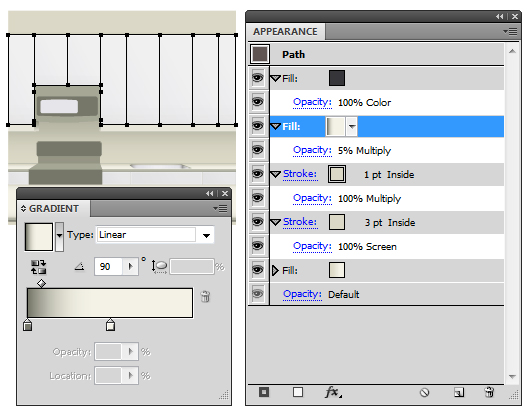Open the gradient Type Linear dropdown
The width and height of the screenshot is (531, 418).
tap(206, 235)
